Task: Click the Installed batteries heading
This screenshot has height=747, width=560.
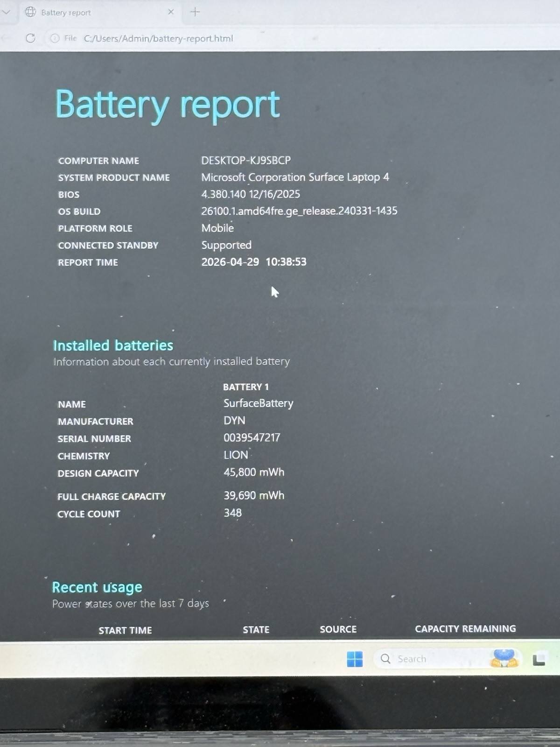Action: pyautogui.click(x=113, y=345)
